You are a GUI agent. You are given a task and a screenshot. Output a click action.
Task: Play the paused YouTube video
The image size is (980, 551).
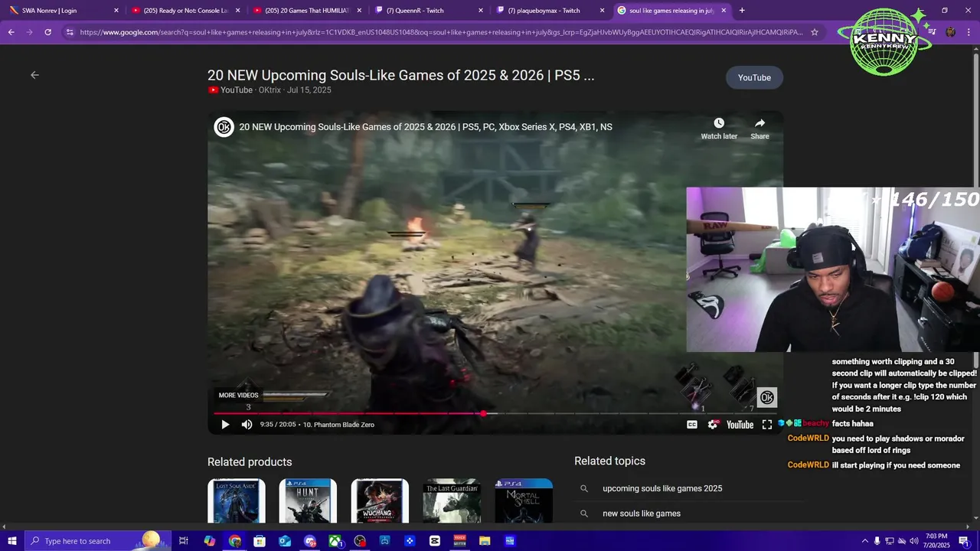point(225,425)
